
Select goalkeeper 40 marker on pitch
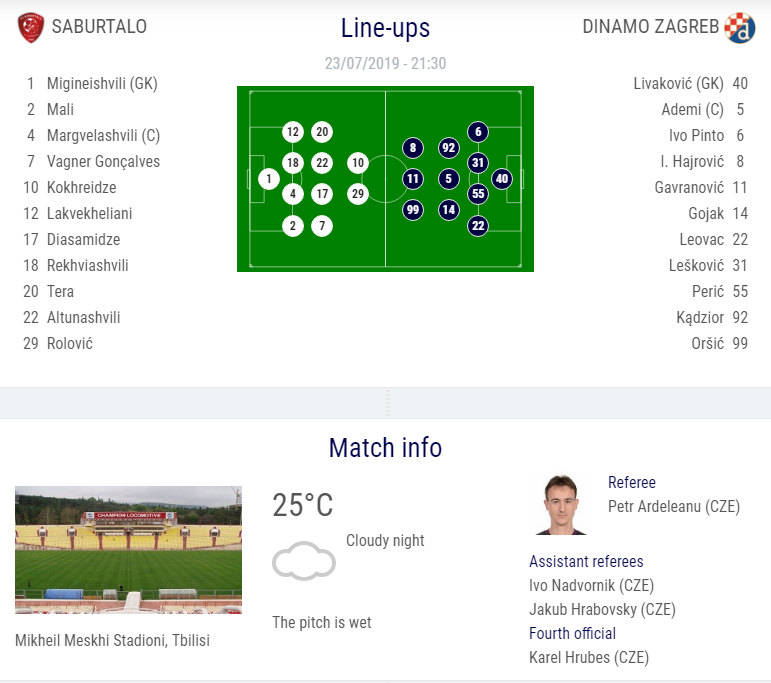pyautogui.click(x=502, y=178)
